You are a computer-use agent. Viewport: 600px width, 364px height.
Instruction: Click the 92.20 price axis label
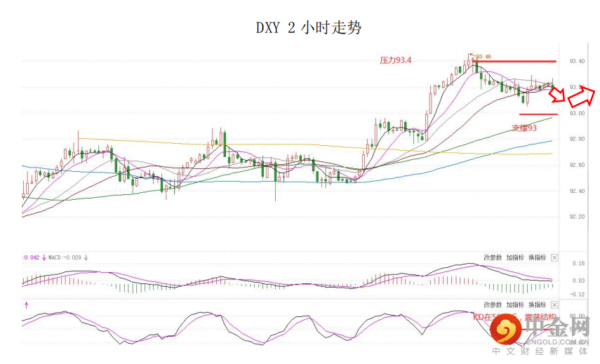(x=577, y=217)
